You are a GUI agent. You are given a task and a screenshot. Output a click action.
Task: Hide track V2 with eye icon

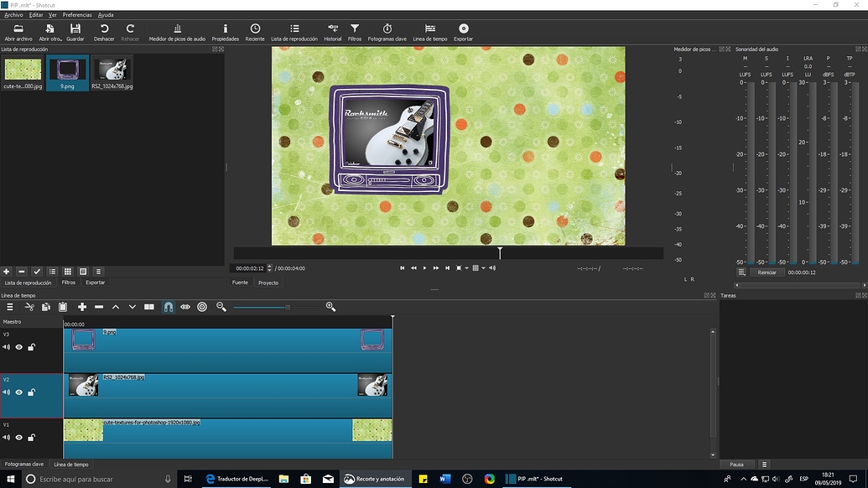(x=18, y=392)
